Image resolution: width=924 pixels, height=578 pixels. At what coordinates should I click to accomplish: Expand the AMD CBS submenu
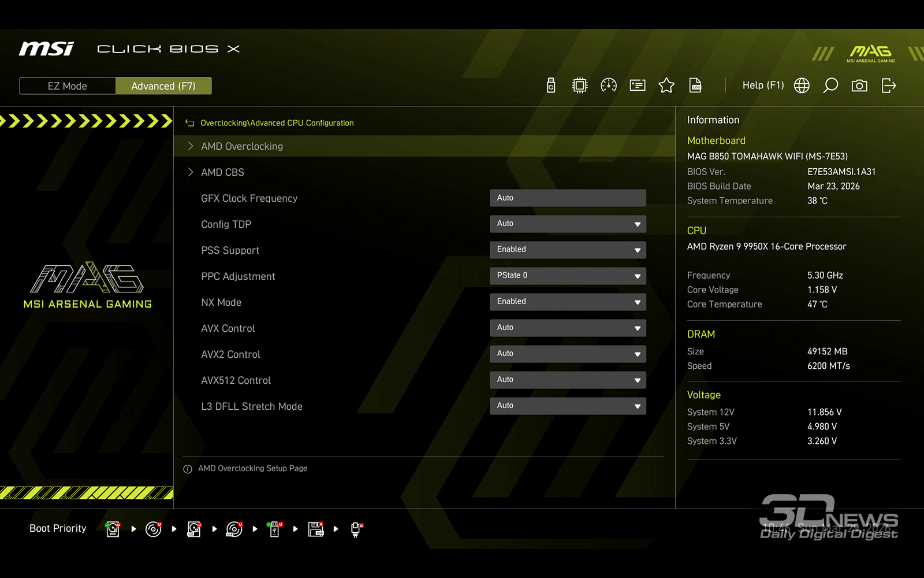[222, 172]
